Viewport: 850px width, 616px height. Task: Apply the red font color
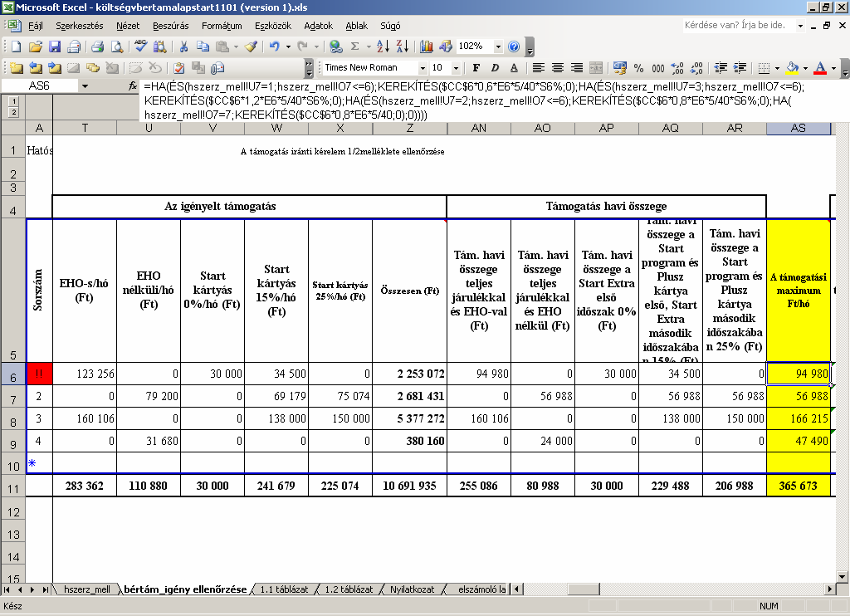point(820,68)
